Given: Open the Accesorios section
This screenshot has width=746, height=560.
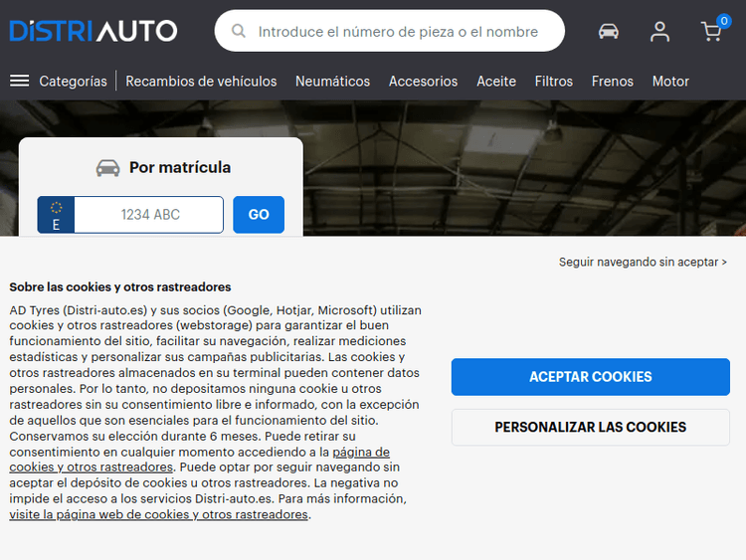Looking at the screenshot, I should 423,82.
